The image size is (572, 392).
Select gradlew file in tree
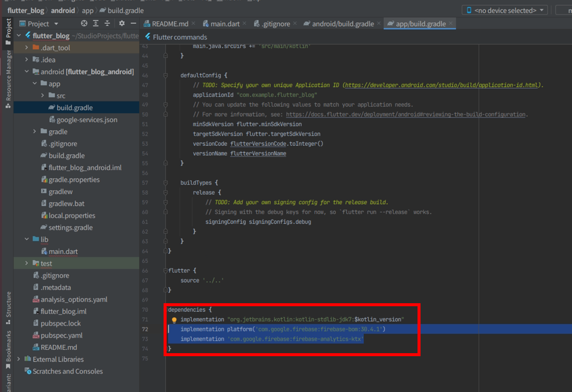pyautogui.click(x=57, y=191)
